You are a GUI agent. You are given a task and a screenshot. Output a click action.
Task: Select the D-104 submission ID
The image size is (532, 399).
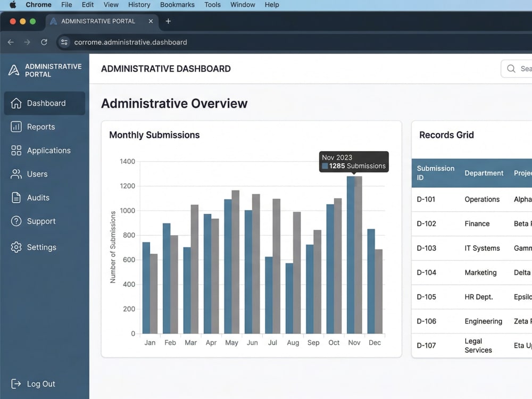click(x=426, y=272)
